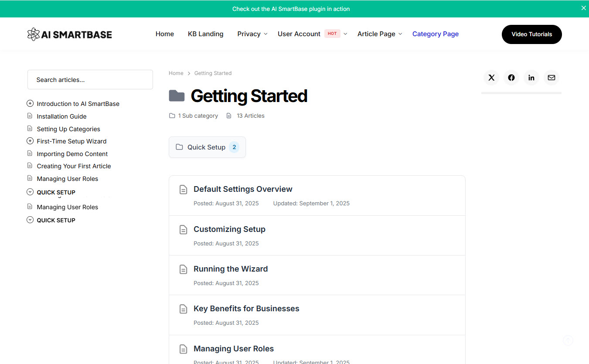Click the document icon beside Importing Demo Content
589x364 pixels.
30,153
